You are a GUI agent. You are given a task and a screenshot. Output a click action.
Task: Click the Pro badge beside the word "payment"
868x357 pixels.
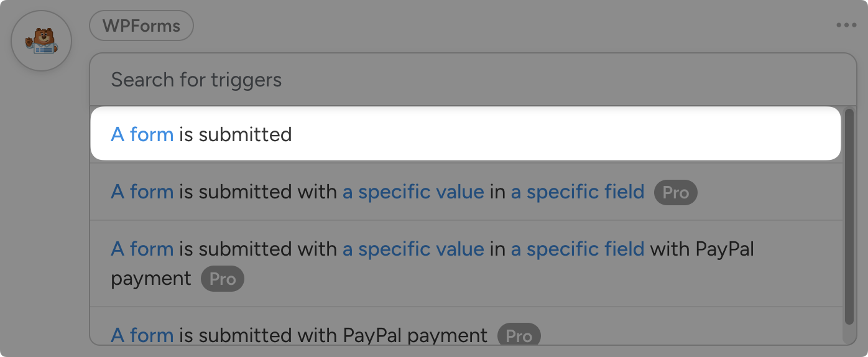point(222,279)
